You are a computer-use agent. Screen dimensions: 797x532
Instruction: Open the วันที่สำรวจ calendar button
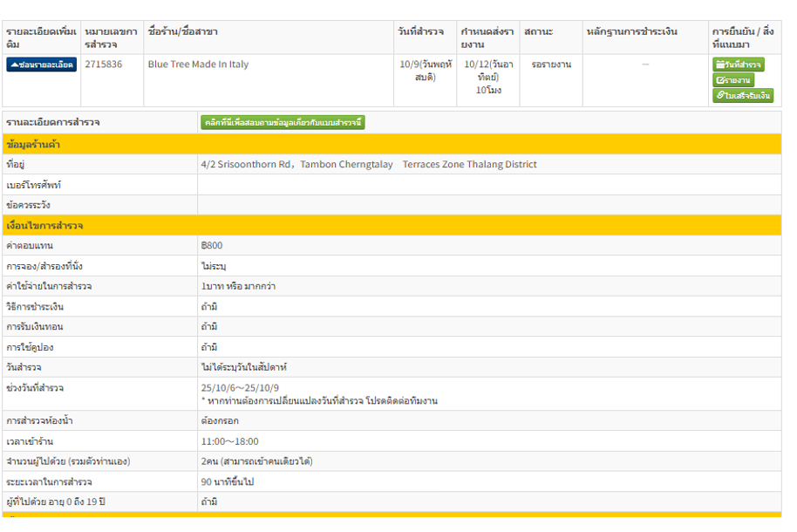click(x=738, y=65)
